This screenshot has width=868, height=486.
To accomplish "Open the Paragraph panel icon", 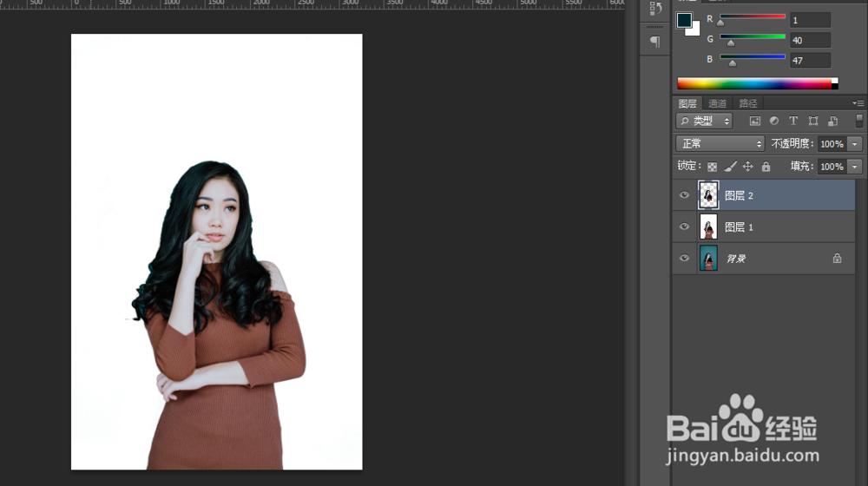I will [655, 42].
